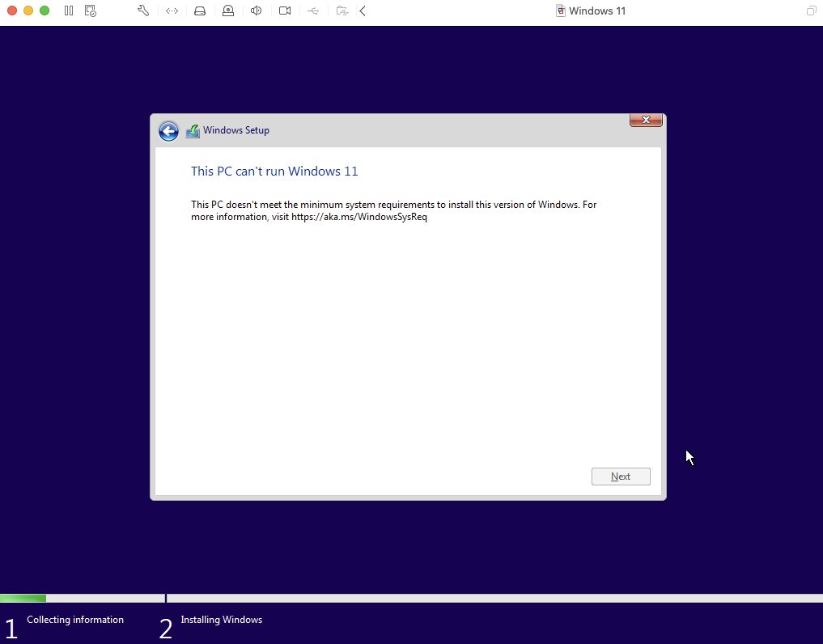Image resolution: width=823 pixels, height=644 pixels.
Task: Click the Windows 11 window title text
Action: click(x=597, y=11)
